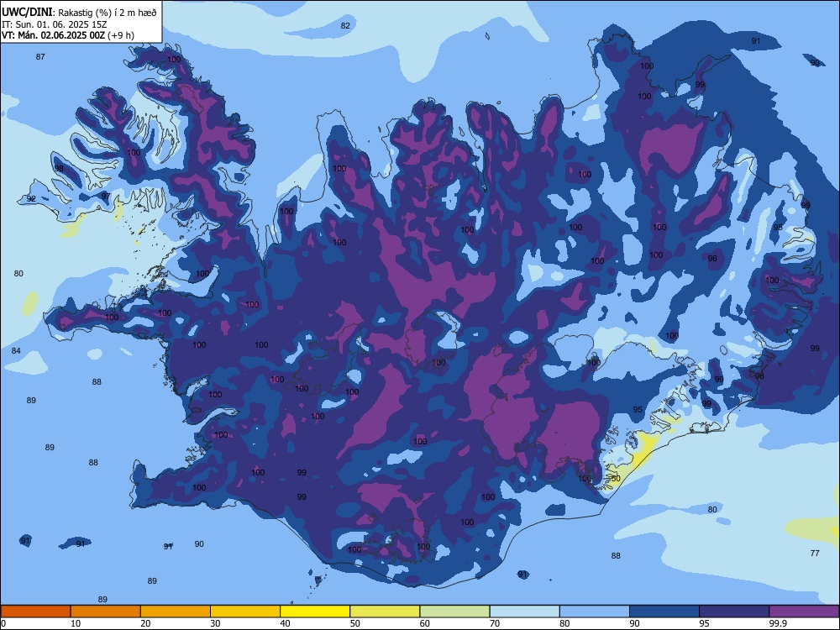
Task: Click the value 97 in the Westfjords
Action: pyautogui.click(x=106, y=196)
